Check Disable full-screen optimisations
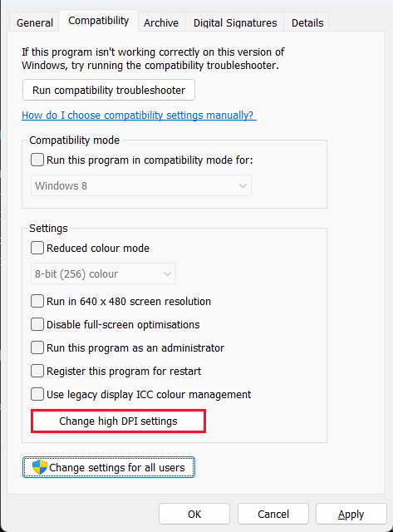Screen dimensions: 393x532 37,324
